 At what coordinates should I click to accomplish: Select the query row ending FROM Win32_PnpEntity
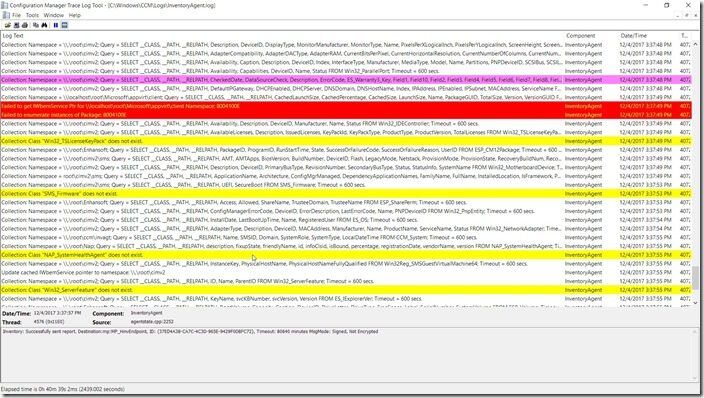tap(346, 211)
